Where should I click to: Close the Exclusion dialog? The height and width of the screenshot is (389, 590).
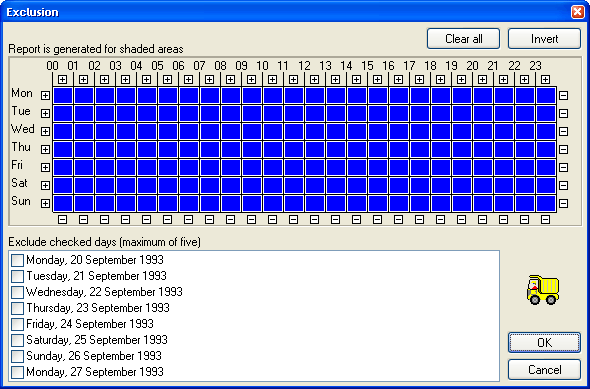(x=578, y=12)
